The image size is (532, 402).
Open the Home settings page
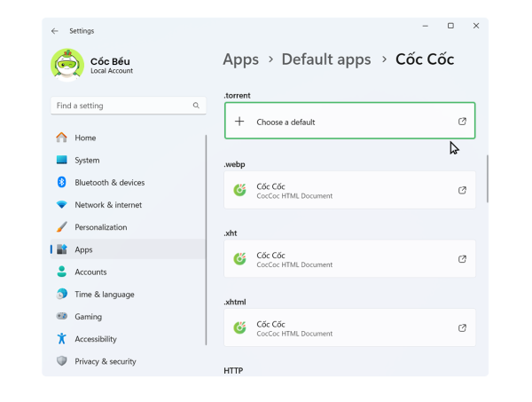point(129,138)
